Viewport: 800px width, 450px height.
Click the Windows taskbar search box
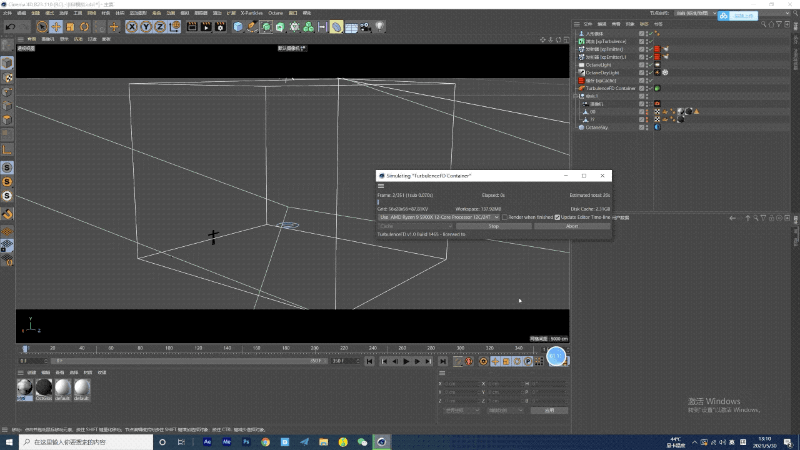coord(86,442)
